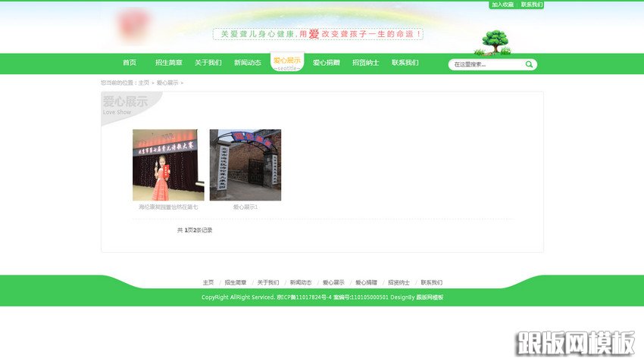Viewport: 644px width, 361px height.
Task: Click 主页 in the breadcrumb
Action: 143,82
